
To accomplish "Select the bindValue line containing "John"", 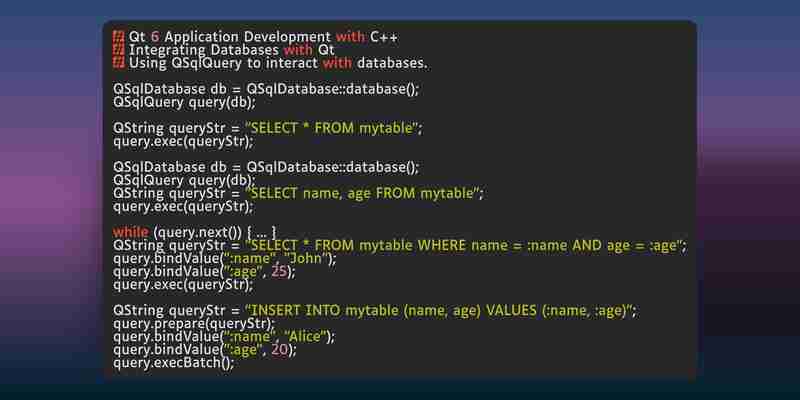I will coord(224,259).
